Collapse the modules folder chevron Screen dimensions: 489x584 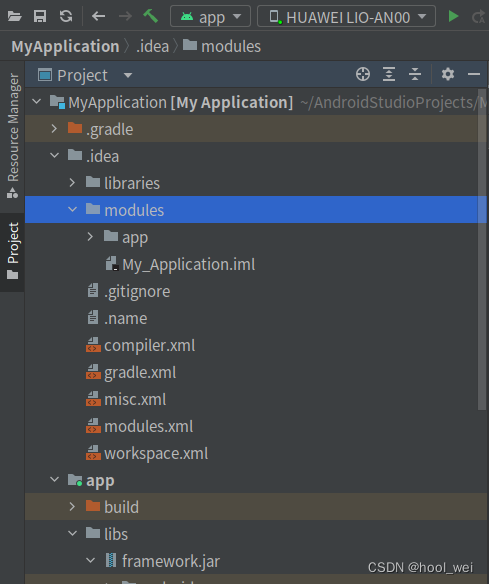[73, 209]
